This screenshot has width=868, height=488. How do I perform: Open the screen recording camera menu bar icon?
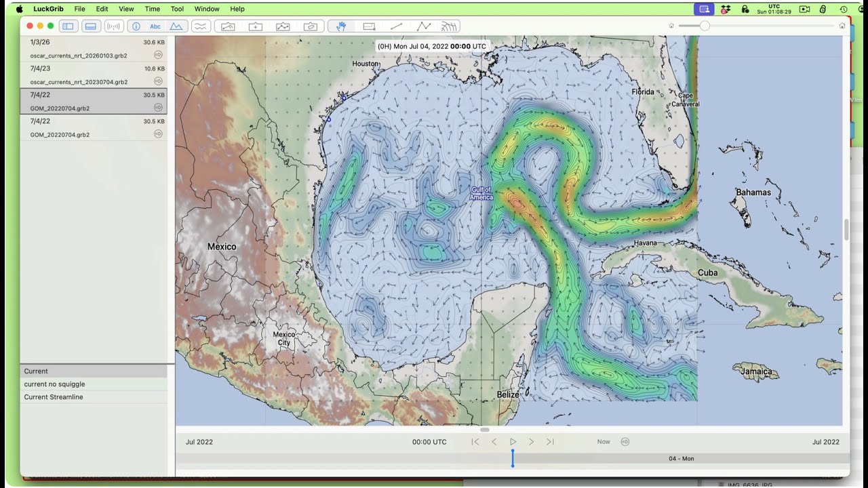pos(804,9)
